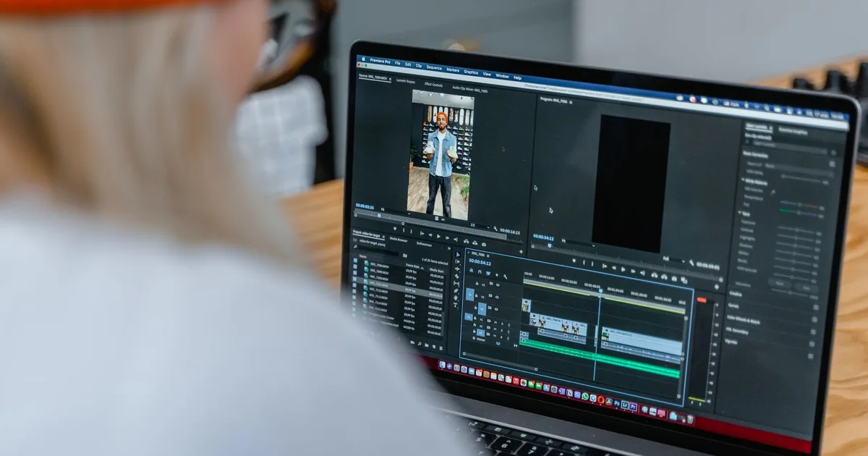
Task: Click Program monitor Export Frame camera
Action: 674,279
